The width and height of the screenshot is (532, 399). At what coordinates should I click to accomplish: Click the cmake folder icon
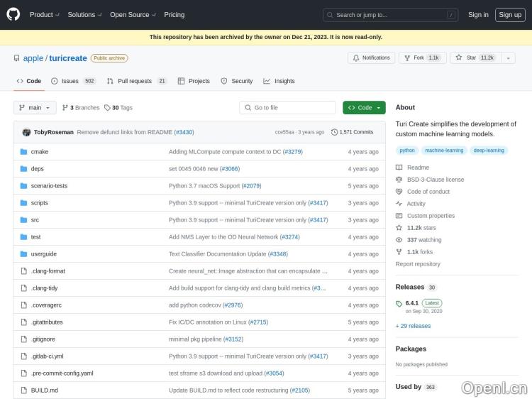(23, 152)
